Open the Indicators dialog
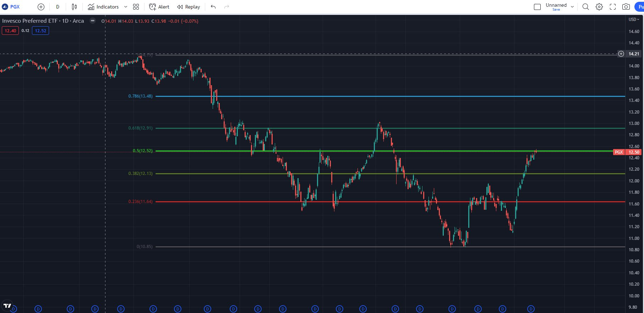Image resolution: width=644 pixels, height=313 pixels. 103,7
